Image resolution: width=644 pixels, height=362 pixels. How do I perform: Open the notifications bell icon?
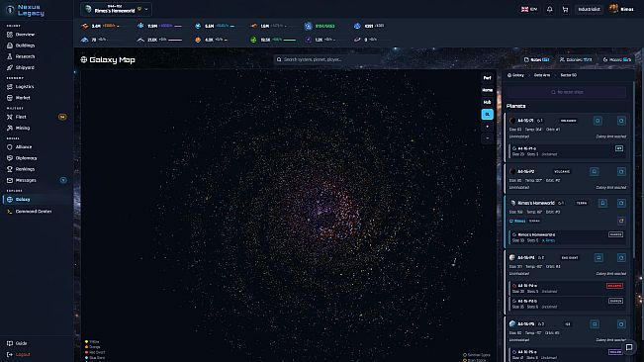549,9
